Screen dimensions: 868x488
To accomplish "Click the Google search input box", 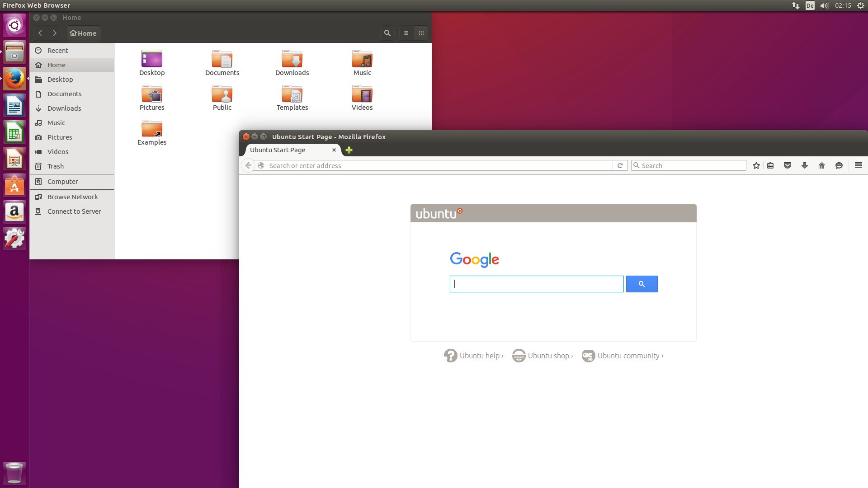I will (x=537, y=284).
